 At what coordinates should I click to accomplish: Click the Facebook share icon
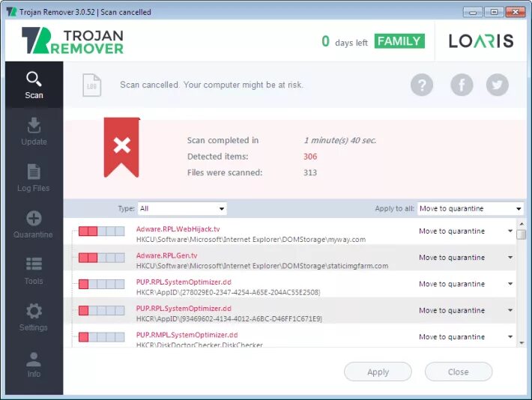[462, 85]
